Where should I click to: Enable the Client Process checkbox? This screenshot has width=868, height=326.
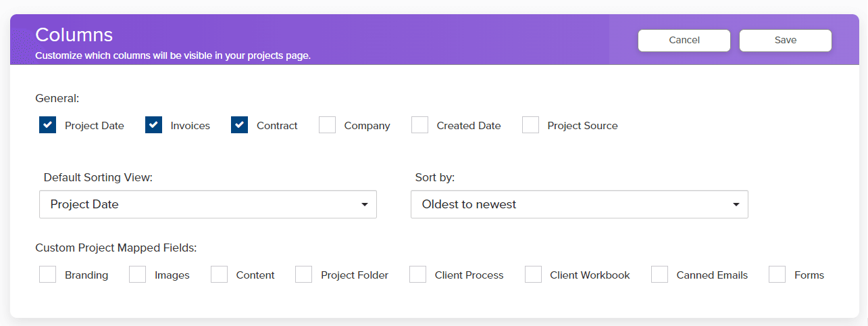[418, 275]
